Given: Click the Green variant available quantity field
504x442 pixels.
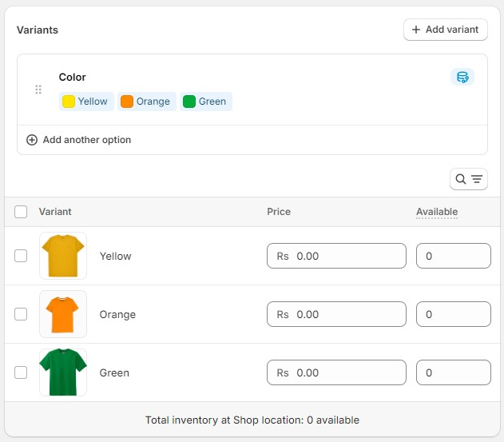Looking at the screenshot, I should pyautogui.click(x=454, y=372).
